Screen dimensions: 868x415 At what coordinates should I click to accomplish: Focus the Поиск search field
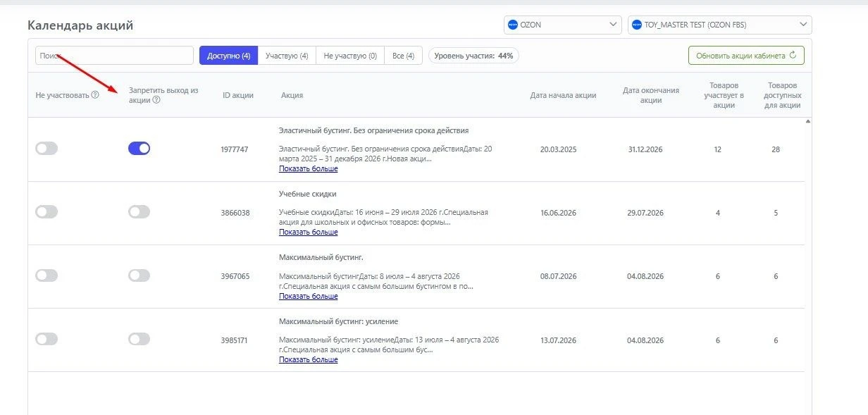pyautogui.click(x=114, y=56)
